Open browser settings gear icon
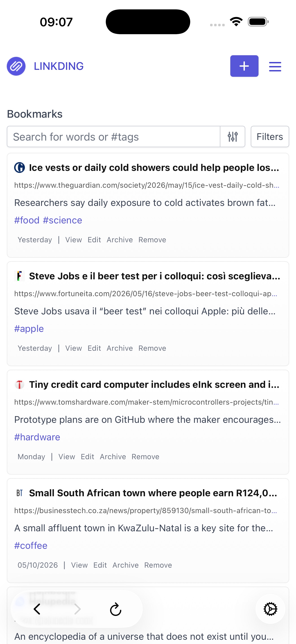The width and height of the screenshot is (296, 644). coord(270,609)
